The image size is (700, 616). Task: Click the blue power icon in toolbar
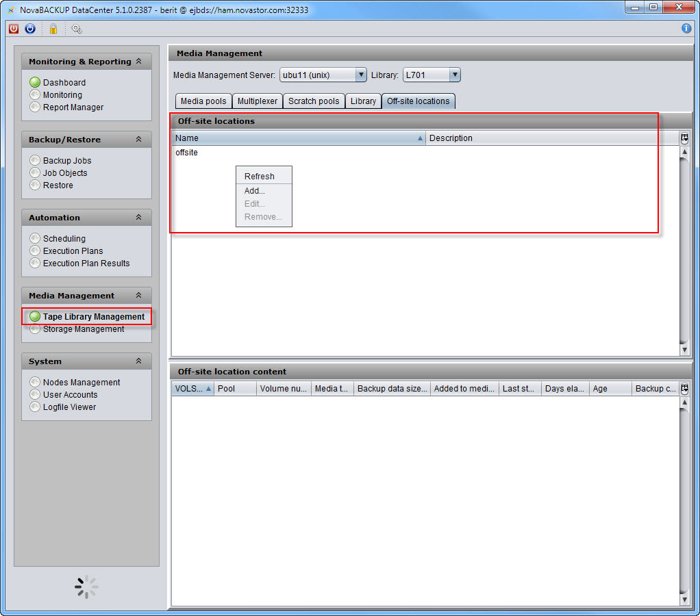coord(30,29)
